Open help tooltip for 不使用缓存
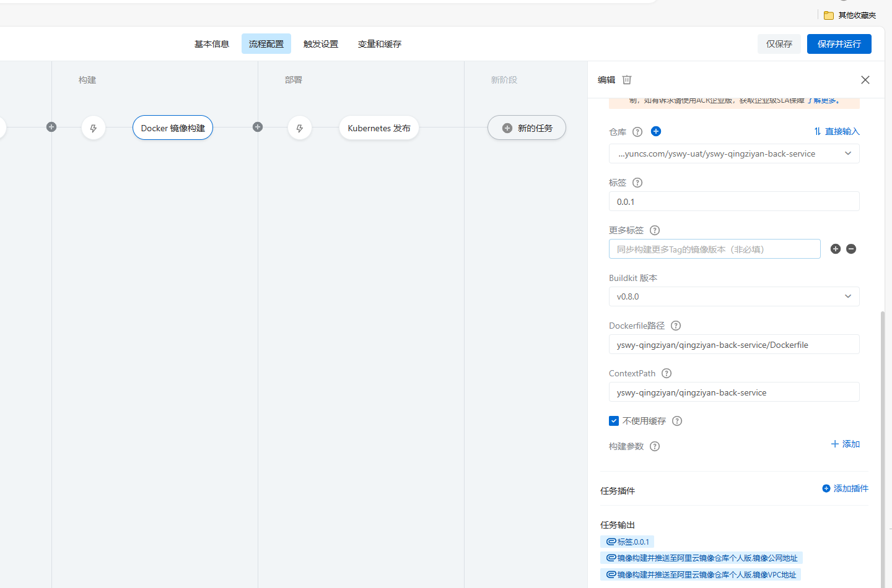This screenshot has height=588, width=892. point(677,421)
